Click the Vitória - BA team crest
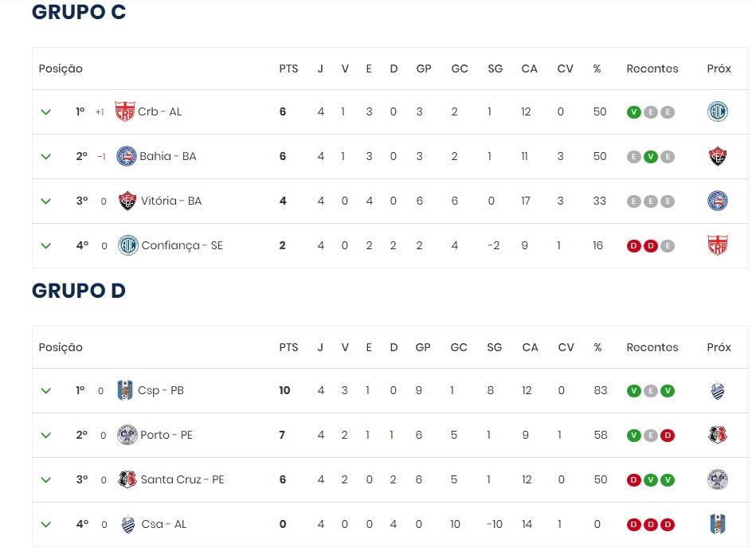The height and width of the screenshot is (559, 756). pos(127,201)
